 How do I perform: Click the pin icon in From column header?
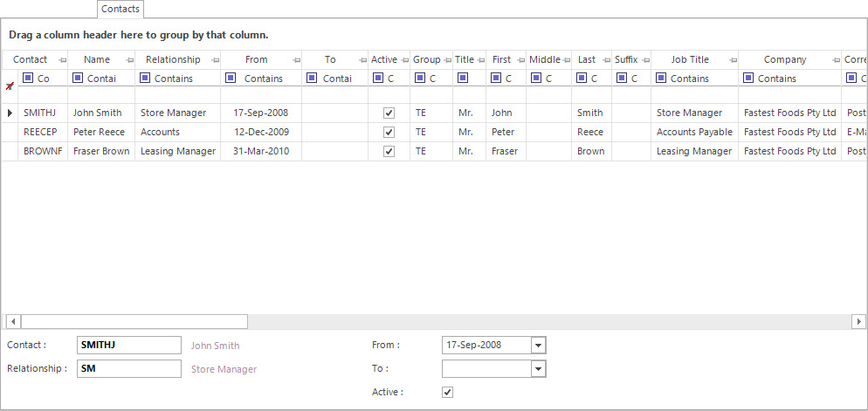296,60
